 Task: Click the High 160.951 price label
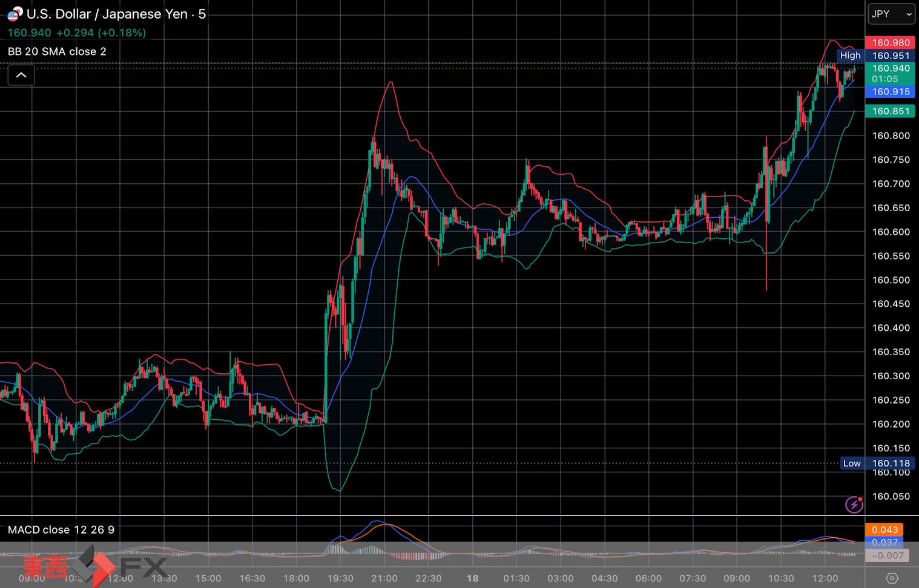click(x=876, y=56)
